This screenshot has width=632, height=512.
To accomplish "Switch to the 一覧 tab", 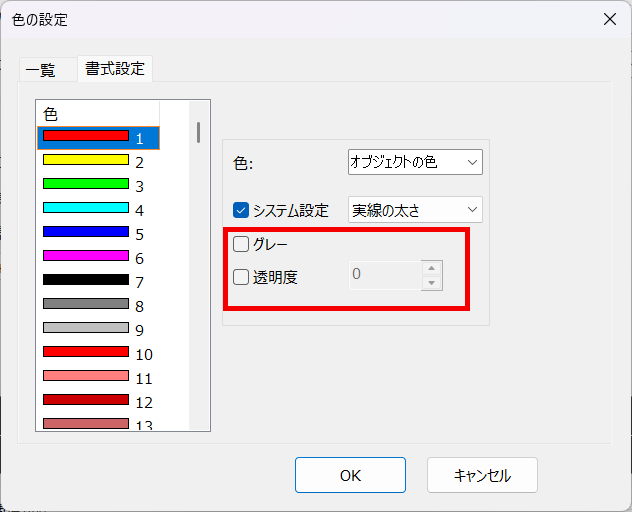I will (48, 70).
